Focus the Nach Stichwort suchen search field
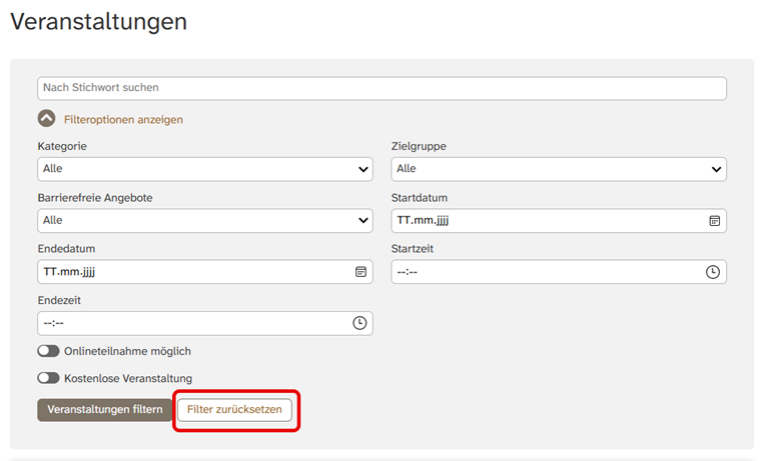Image resolution: width=765 pixels, height=461 pixels. pyautogui.click(x=381, y=88)
